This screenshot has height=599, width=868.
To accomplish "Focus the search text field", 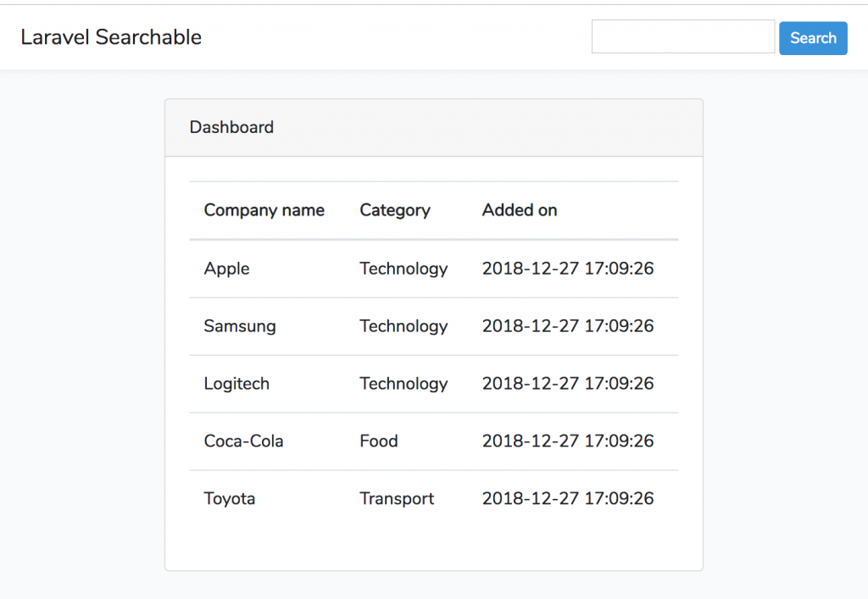I will pyautogui.click(x=682, y=37).
